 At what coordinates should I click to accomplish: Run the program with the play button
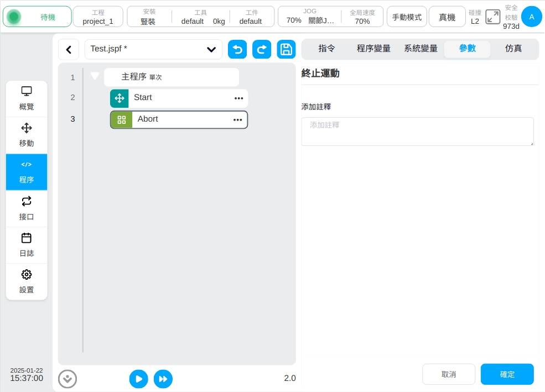(139, 379)
